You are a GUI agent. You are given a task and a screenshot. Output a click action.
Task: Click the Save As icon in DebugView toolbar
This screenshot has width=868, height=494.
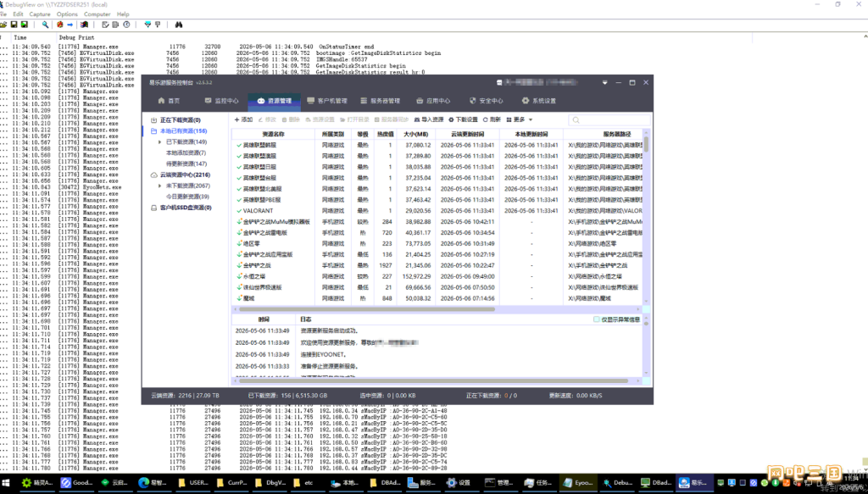(24, 25)
